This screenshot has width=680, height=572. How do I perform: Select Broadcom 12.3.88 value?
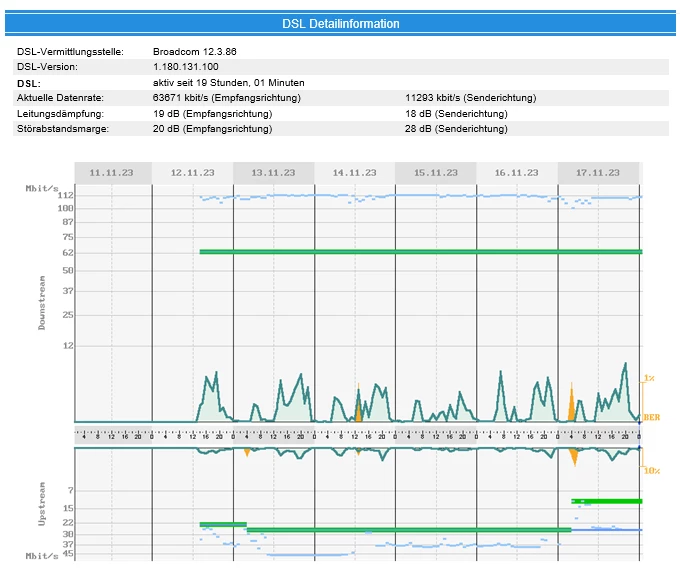click(x=194, y=52)
